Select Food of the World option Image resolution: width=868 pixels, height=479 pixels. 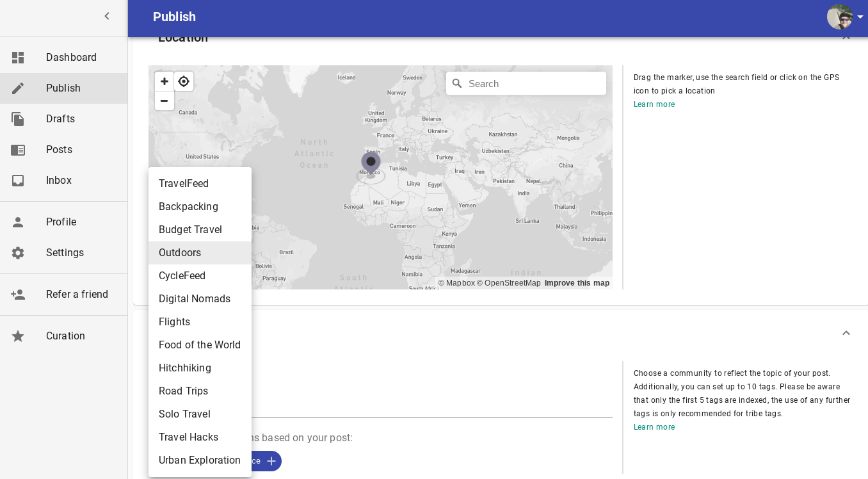pos(200,345)
